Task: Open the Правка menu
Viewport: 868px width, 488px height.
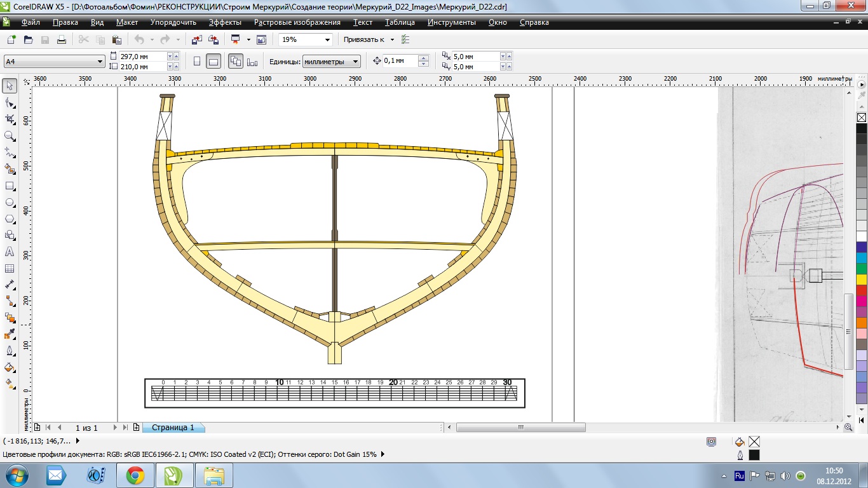Action: [65, 22]
